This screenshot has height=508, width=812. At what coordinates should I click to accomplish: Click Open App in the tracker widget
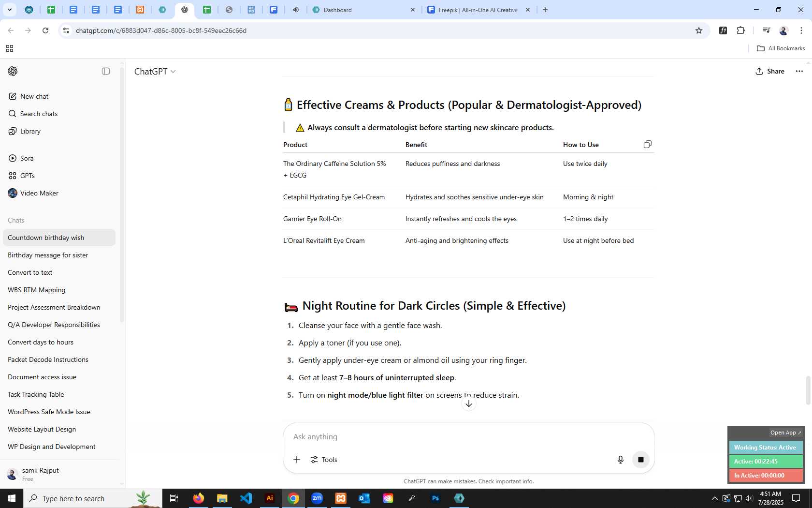(x=785, y=433)
